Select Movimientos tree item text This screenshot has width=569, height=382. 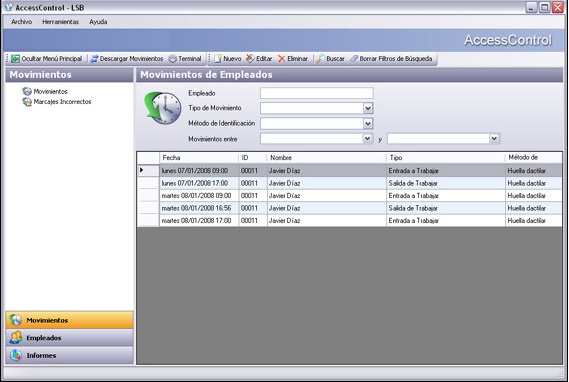(x=50, y=92)
